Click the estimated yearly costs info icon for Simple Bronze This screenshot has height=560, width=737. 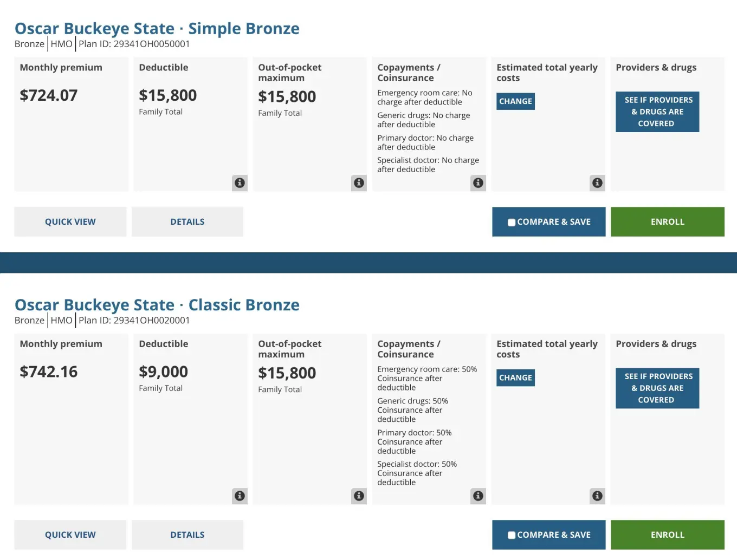(597, 183)
